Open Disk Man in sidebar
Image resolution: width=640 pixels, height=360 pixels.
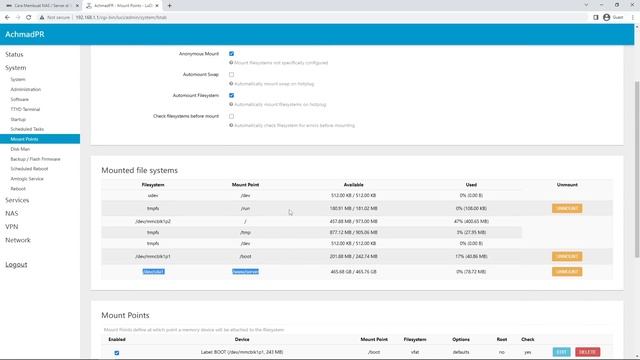[20, 149]
